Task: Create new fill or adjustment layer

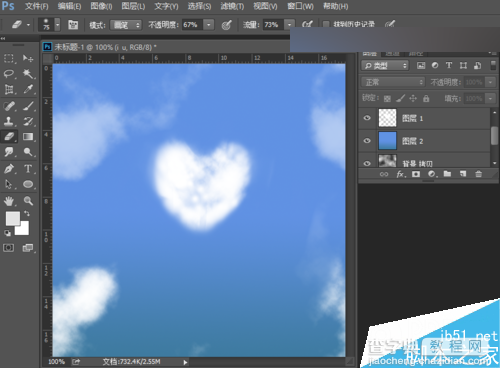Action: tap(432, 174)
